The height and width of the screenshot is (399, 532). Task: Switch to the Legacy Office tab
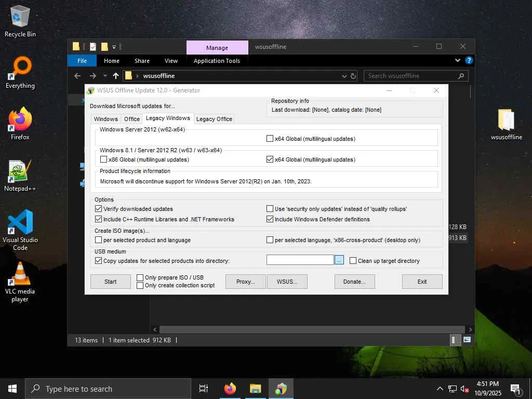pyautogui.click(x=214, y=119)
